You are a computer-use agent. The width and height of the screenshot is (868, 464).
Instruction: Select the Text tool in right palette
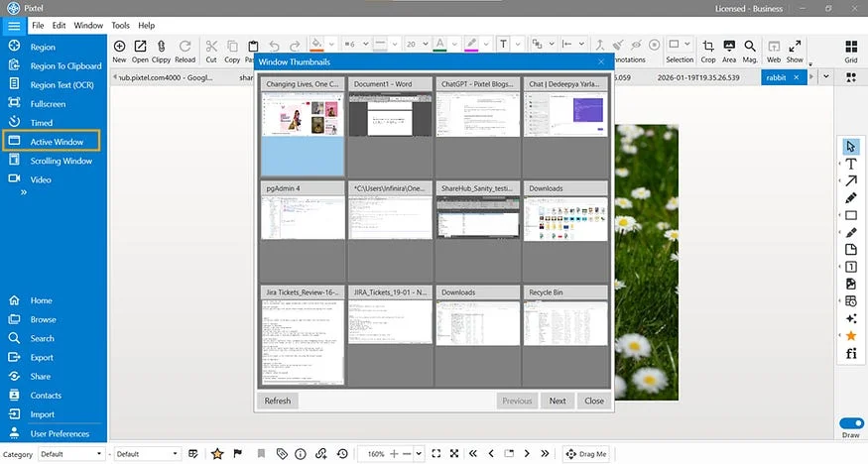(851, 164)
